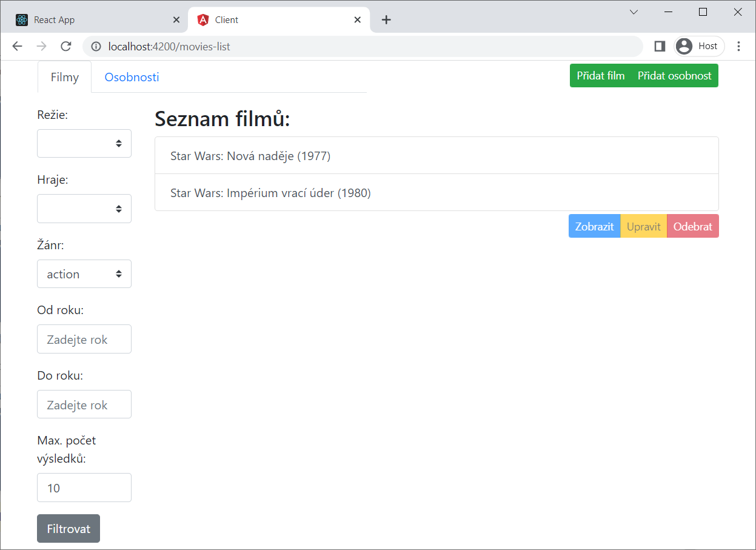756x550 pixels.
Task: Open a new browser tab with the plus button
Action: click(x=386, y=19)
